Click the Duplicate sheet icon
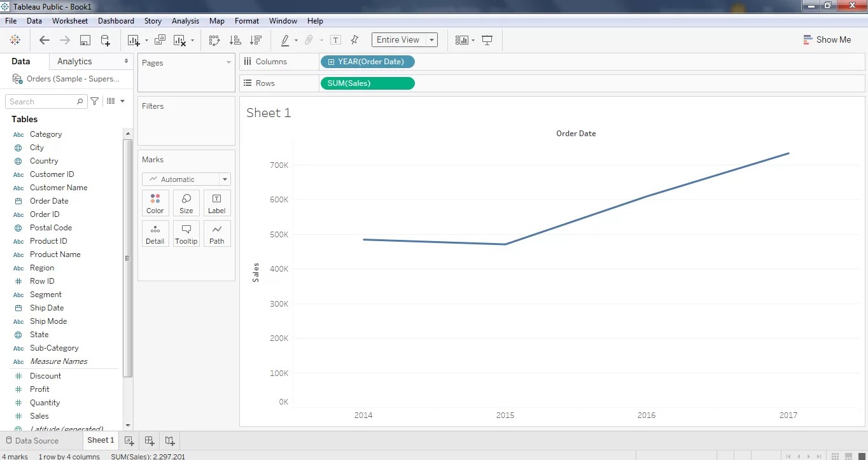The height and width of the screenshot is (460, 868). tap(160, 40)
